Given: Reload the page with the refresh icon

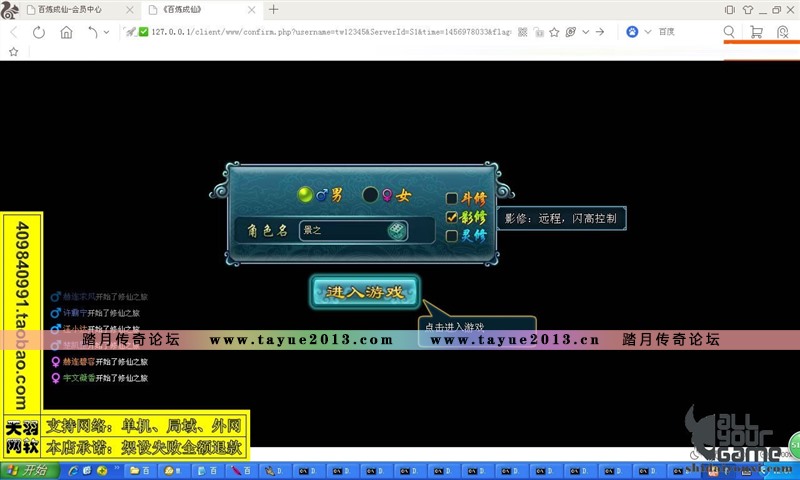Looking at the screenshot, I should click(x=39, y=32).
